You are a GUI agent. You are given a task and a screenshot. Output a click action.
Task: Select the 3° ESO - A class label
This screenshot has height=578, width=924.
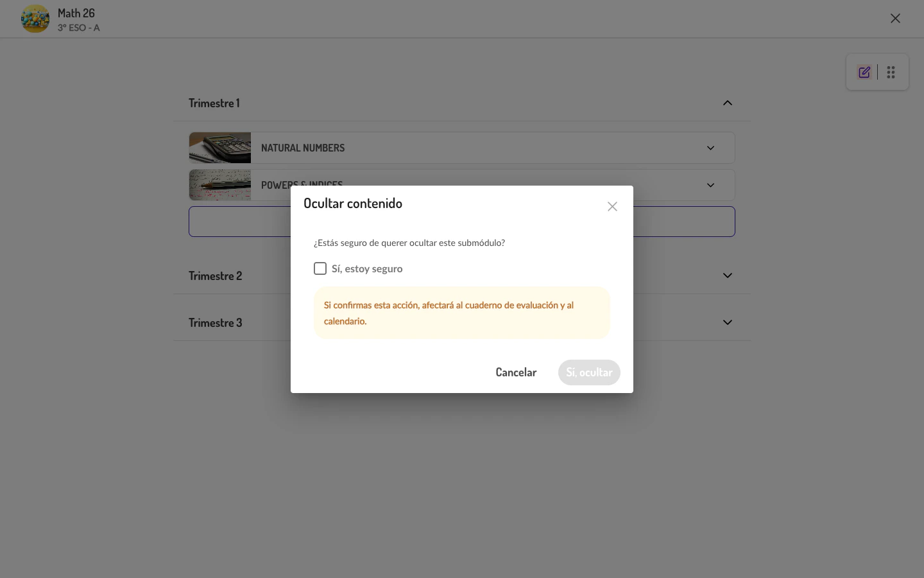coord(78,28)
